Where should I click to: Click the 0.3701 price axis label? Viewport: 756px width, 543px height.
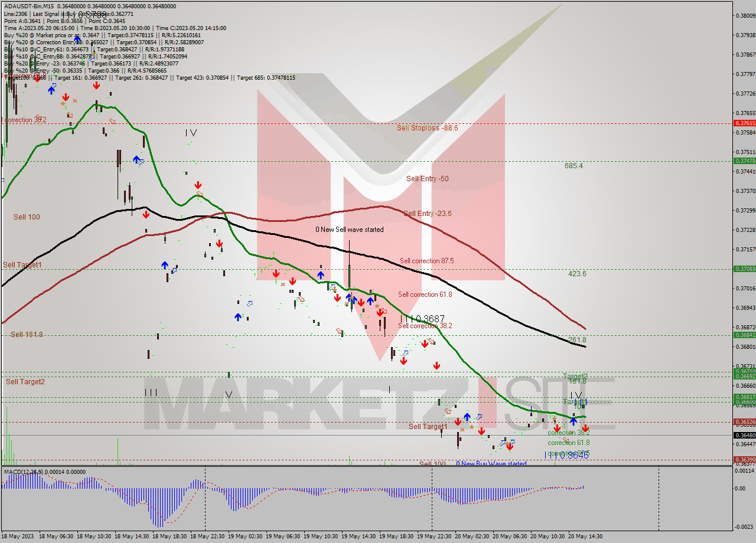click(x=745, y=288)
